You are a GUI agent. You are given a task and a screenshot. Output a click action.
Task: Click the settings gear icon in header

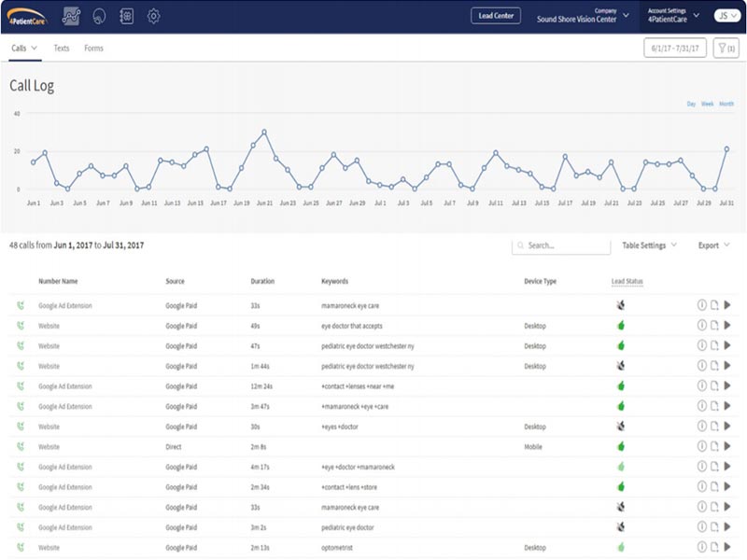point(153,17)
